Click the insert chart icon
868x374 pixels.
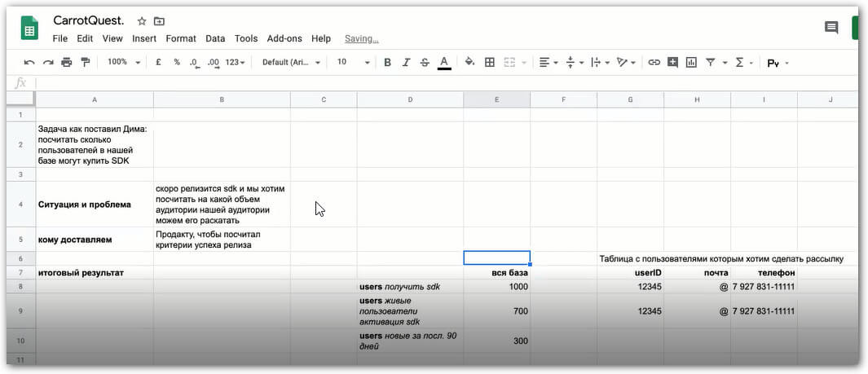691,63
